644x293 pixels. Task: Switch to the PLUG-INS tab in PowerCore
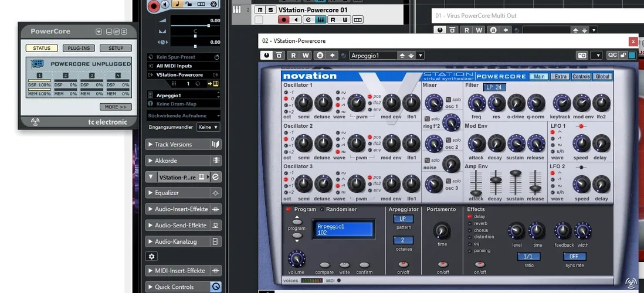[79, 48]
